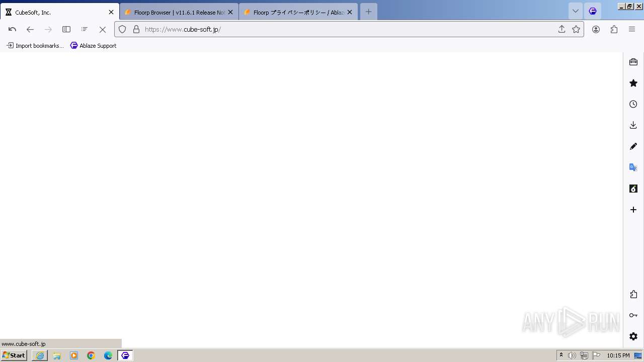Open sidebar history clock panel
Screen dimensions: 644x362
click(x=633, y=104)
